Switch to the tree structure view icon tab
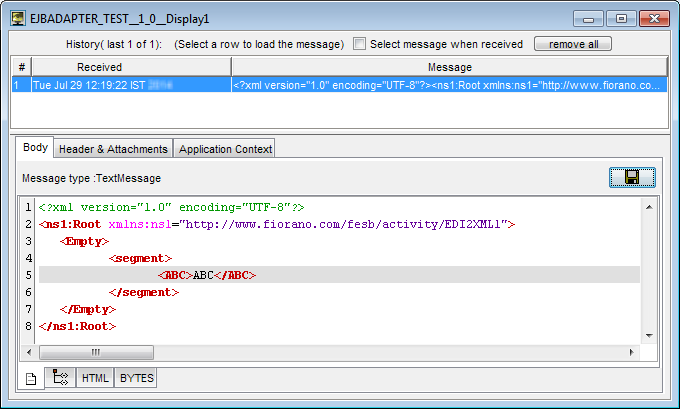Image resolution: width=680 pixels, height=409 pixels. click(x=60, y=378)
